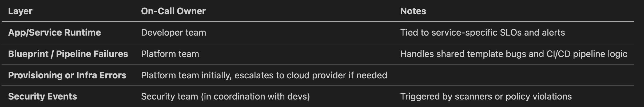Click the scanners or policy violations note
This screenshot has width=644, height=107.
tap(486, 97)
